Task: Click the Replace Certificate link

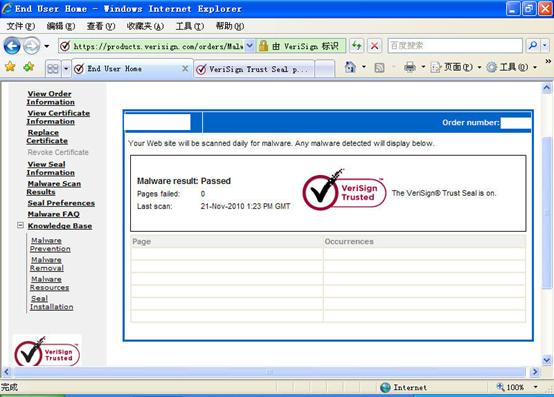Action: (x=47, y=137)
